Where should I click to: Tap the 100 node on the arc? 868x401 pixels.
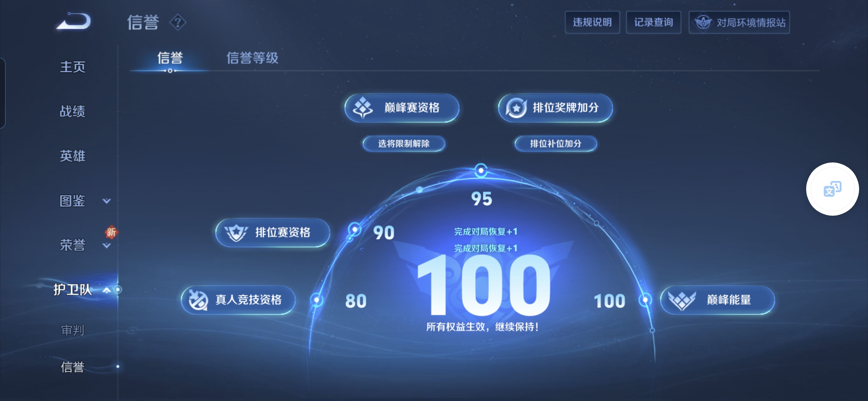[x=645, y=299]
